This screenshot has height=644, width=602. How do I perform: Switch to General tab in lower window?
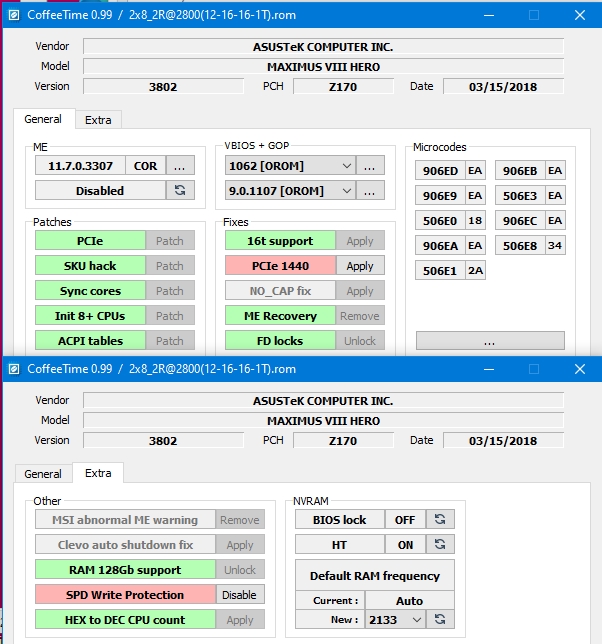[43, 474]
